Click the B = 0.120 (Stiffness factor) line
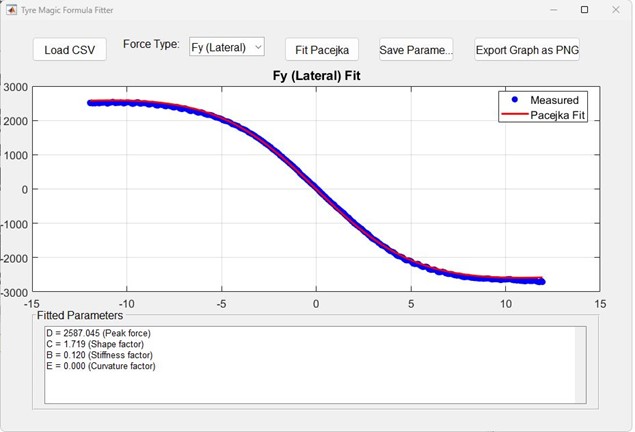The image size is (635, 432). click(99, 355)
